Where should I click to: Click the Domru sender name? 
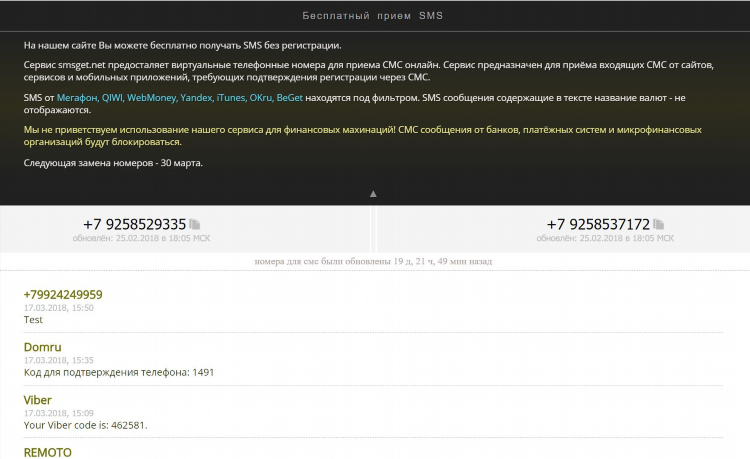pyautogui.click(x=43, y=347)
